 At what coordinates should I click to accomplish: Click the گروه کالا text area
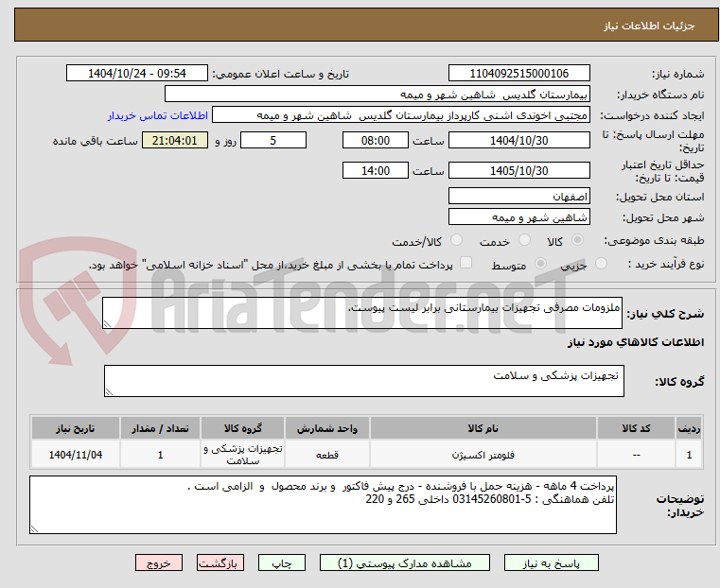[363, 381]
